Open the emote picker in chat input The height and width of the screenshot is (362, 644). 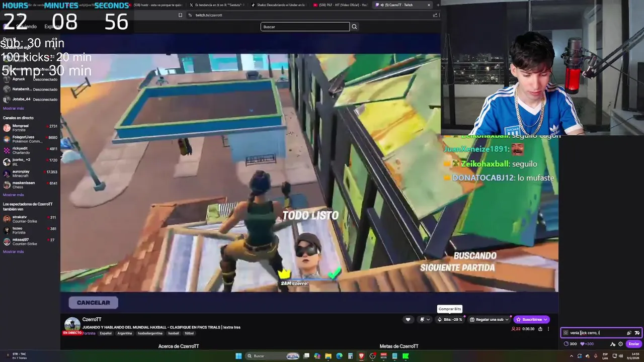point(629,333)
